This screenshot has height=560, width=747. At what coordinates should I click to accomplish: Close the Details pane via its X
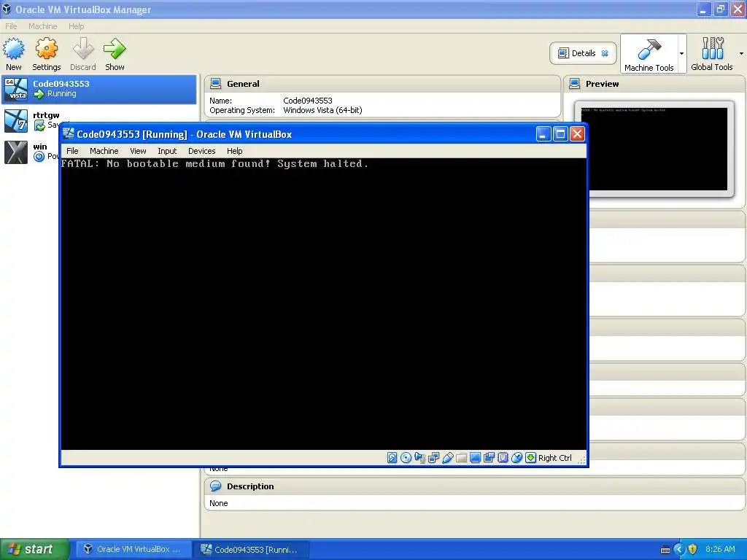pyautogui.click(x=605, y=53)
